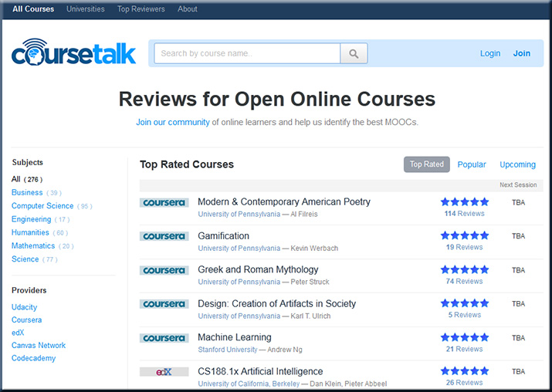
Task: Click the search magnifier button
Action: [x=354, y=53]
